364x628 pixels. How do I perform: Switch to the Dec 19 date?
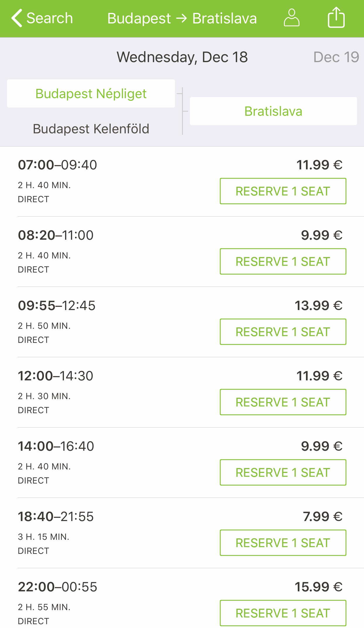336,57
